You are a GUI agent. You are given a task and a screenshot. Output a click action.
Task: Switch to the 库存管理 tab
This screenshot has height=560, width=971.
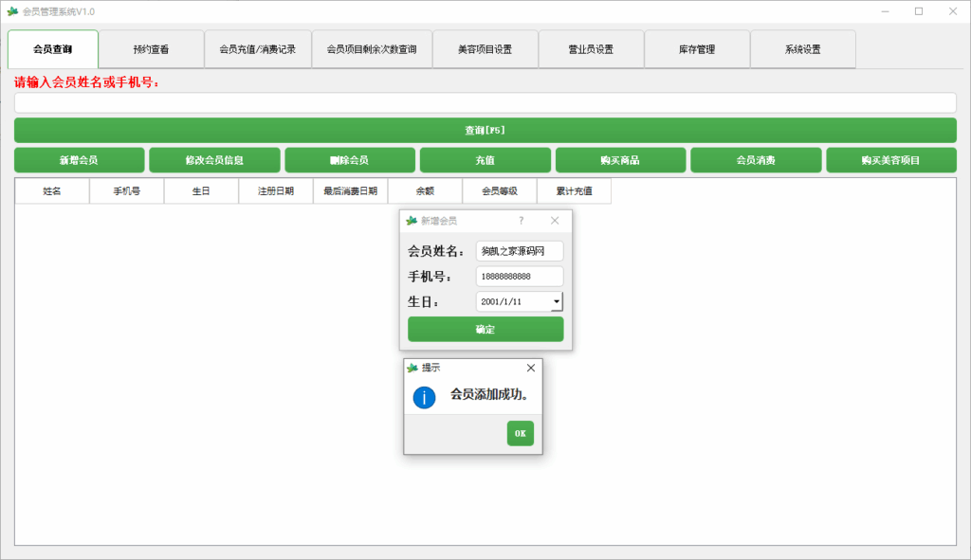coord(696,48)
